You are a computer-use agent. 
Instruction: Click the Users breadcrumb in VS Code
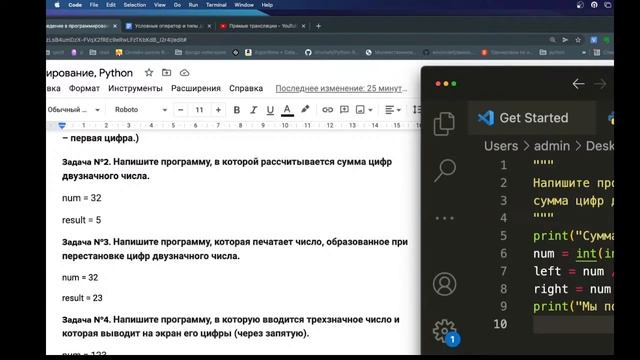(x=501, y=146)
